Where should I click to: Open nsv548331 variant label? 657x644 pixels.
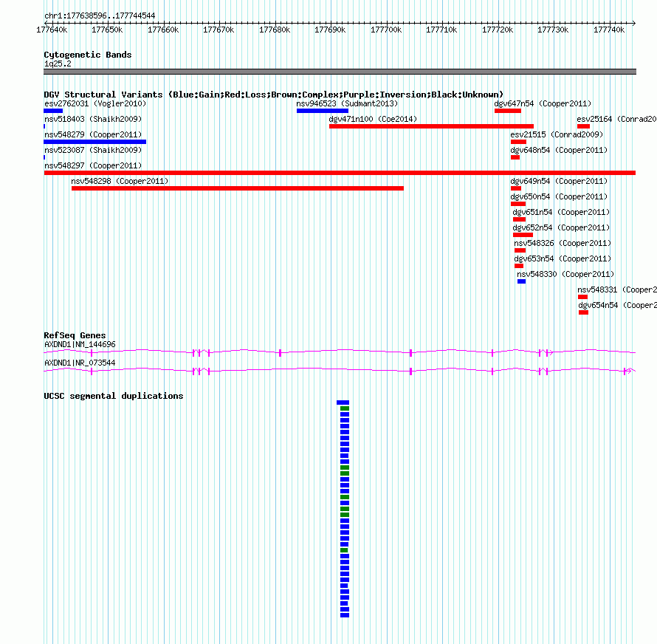pyautogui.click(x=617, y=290)
